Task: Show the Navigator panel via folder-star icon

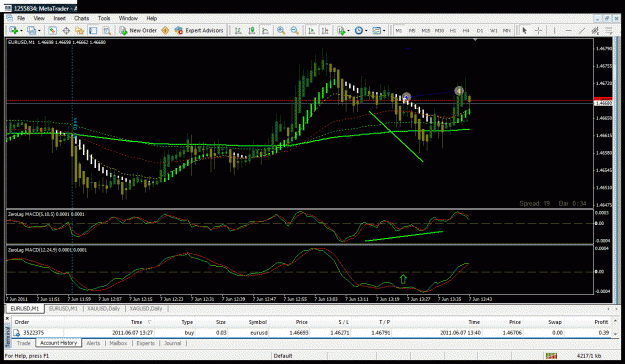Action: pos(79,30)
